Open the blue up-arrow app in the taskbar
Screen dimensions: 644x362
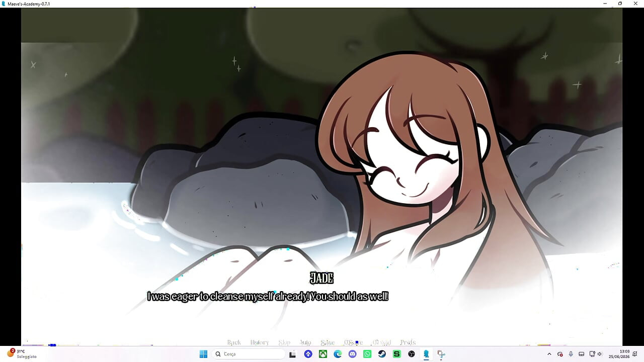[308, 354]
